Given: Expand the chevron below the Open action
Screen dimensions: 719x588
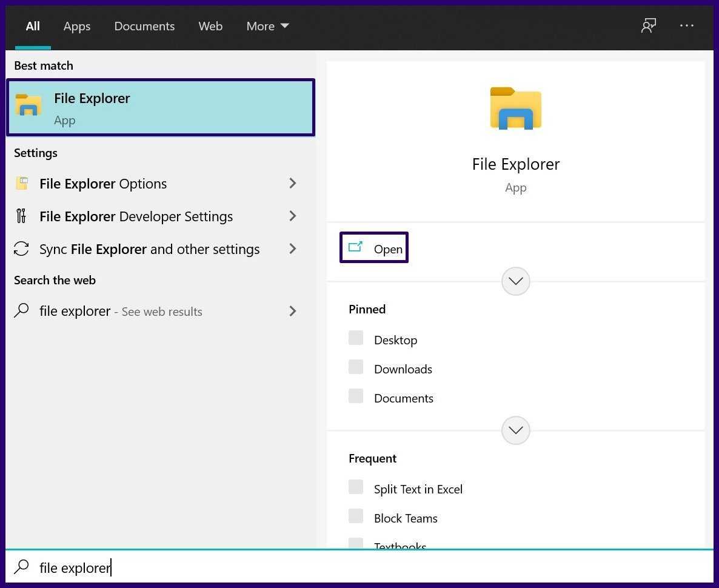Looking at the screenshot, I should pos(516,281).
